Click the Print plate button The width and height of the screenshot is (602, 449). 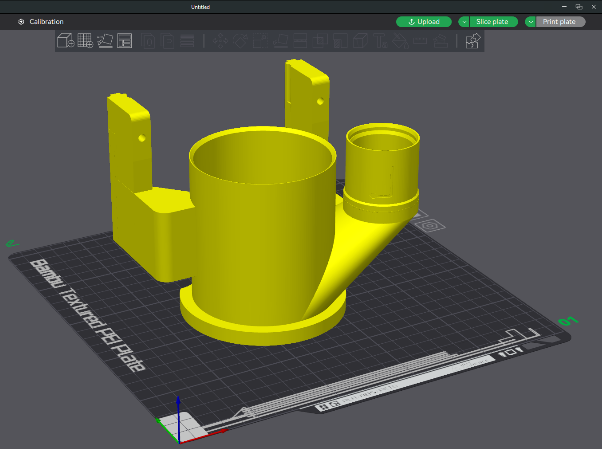(x=558, y=21)
